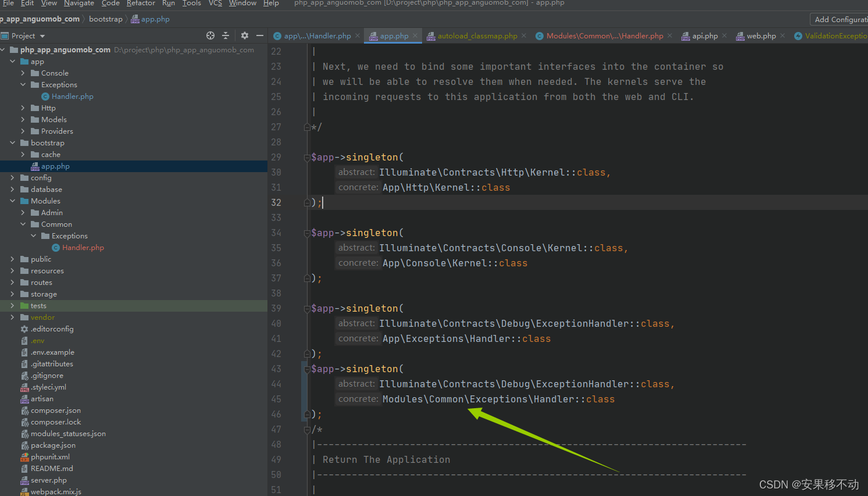Click the Collapse All icon in Project toolbar
868x496 pixels.
pos(227,35)
